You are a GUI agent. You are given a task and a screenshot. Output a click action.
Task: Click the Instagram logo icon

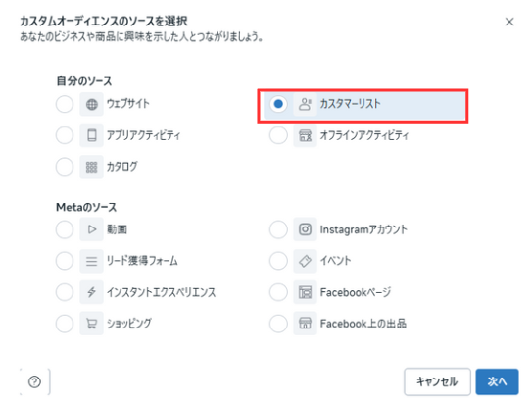pyautogui.click(x=305, y=229)
